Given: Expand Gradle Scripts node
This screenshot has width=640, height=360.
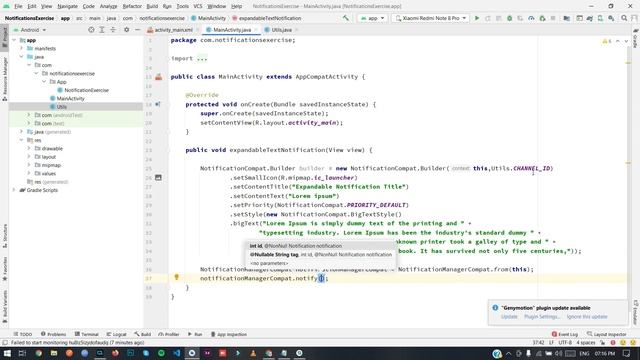Looking at the screenshot, I should click(x=14, y=190).
